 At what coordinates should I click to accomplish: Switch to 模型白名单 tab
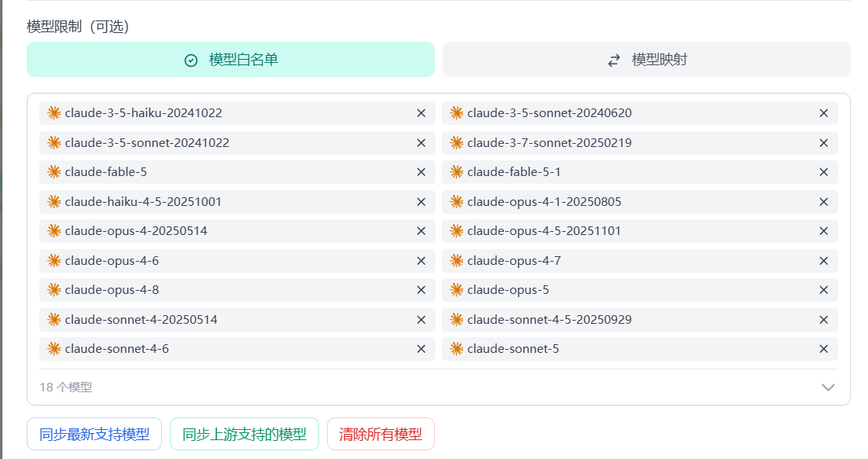point(231,59)
